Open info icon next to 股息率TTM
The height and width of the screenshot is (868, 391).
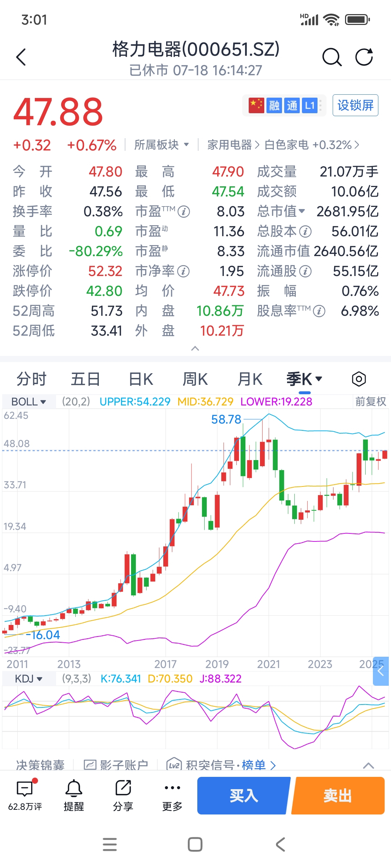click(x=319, y=311)
